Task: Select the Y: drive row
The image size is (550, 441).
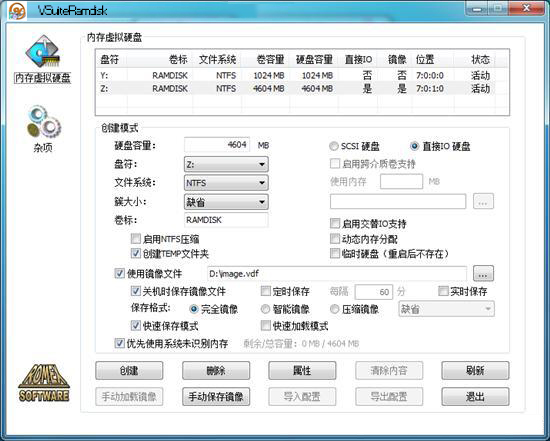Action: [x=302, y=75]
